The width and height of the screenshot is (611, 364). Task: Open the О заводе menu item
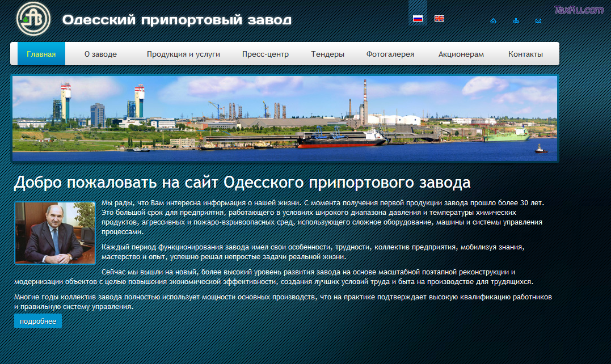(x=100, y=54)
